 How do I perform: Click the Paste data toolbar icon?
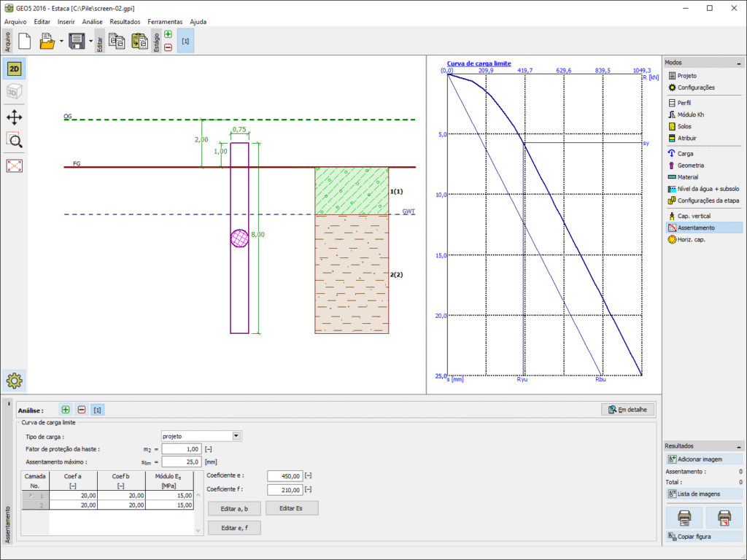pyautogui.click(x=139, y=42)
